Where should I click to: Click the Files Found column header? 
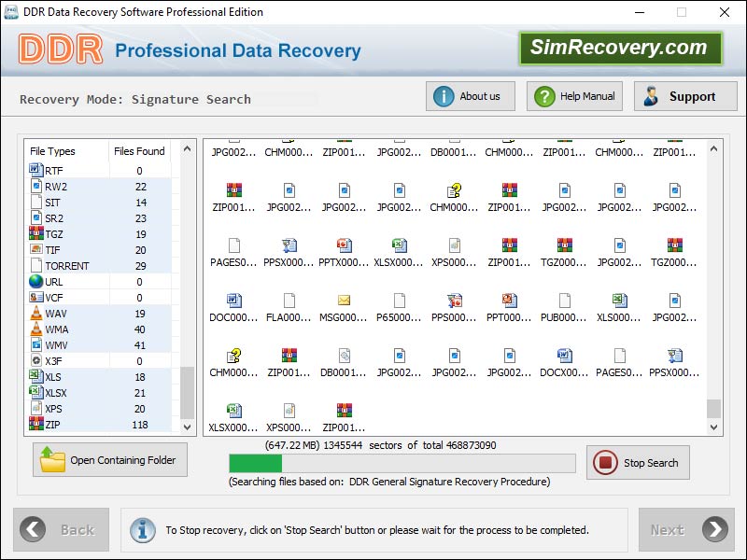pyautogui.click(x=139, y=151)
